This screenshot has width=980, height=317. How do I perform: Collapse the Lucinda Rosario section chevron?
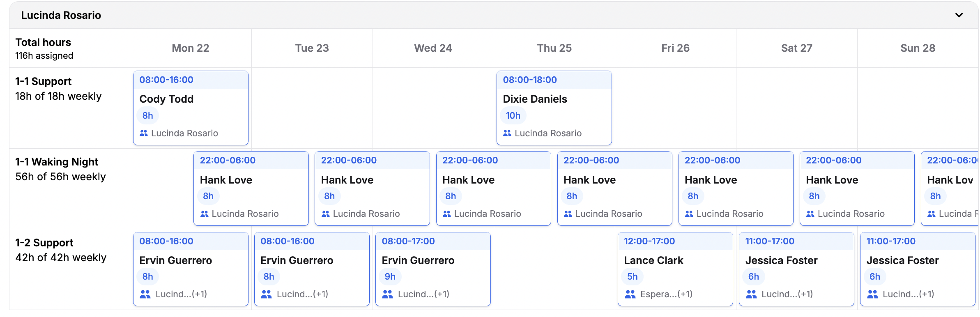959,15
